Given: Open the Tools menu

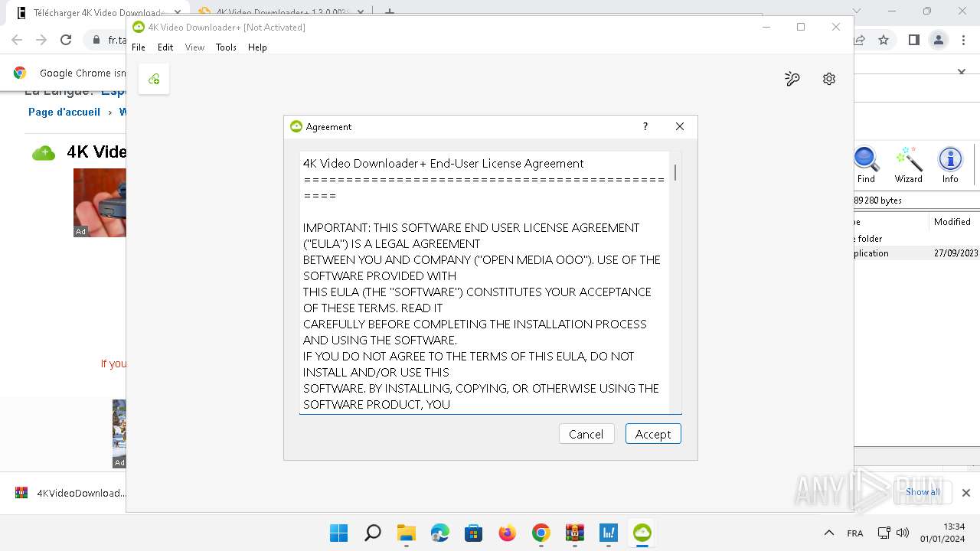Looking at the screenshot, I should pos(226,47).
